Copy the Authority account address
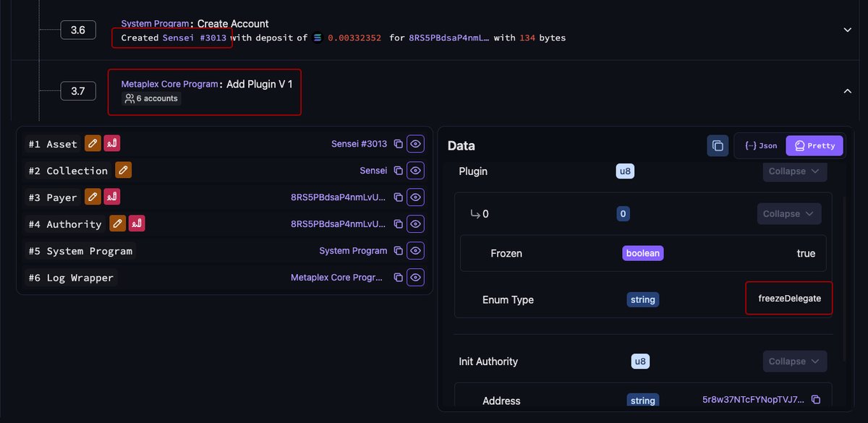This screenshot has height=423, width=868. click(x=398, y=224)
